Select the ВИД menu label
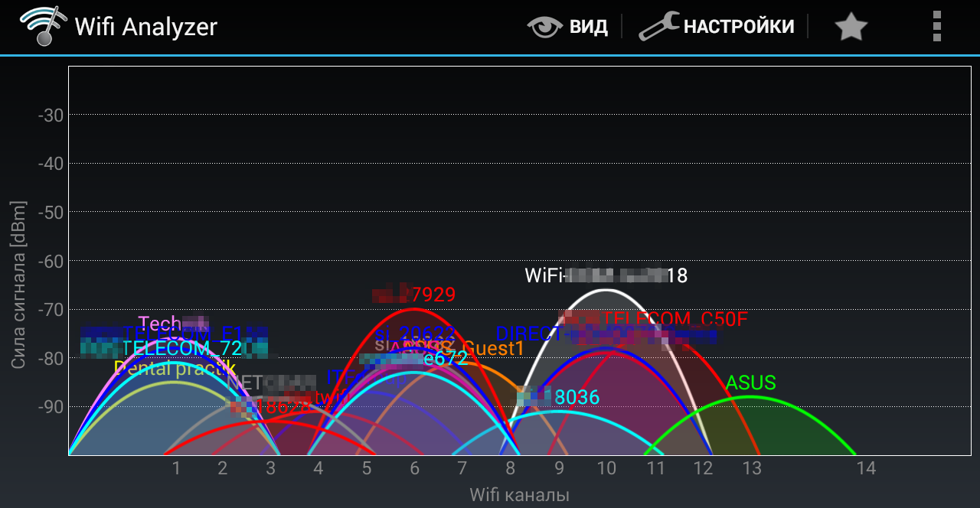Viewport: 980px width, 508px height. pyautogui.click(x=588, y=27)
